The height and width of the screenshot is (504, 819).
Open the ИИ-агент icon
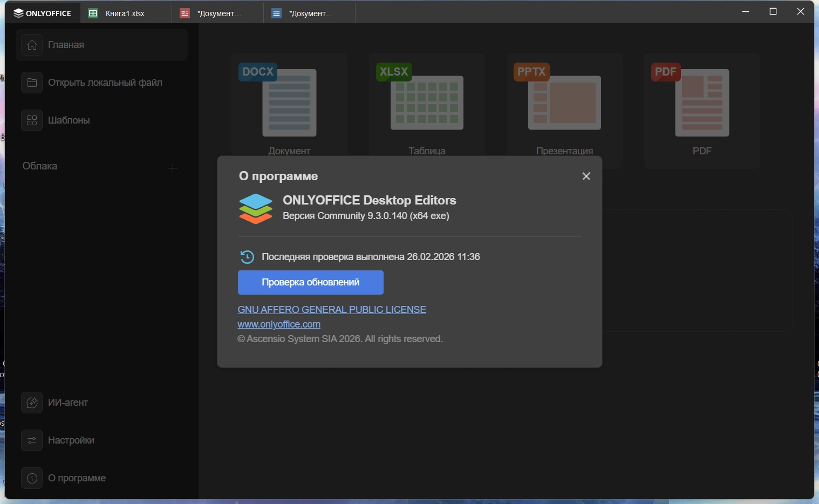click(32, 403)
